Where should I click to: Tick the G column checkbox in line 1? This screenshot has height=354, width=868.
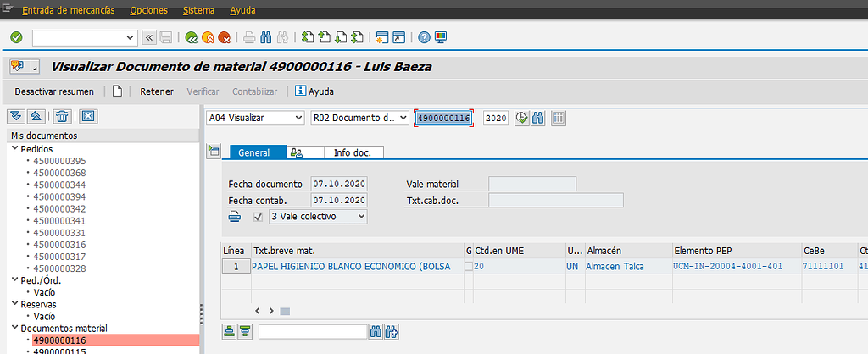pos(469,267)
